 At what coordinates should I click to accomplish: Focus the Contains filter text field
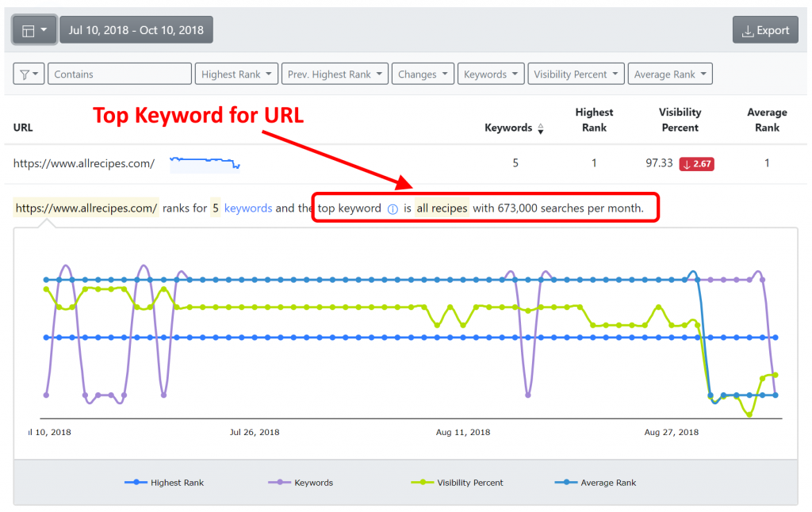[120, 74]
